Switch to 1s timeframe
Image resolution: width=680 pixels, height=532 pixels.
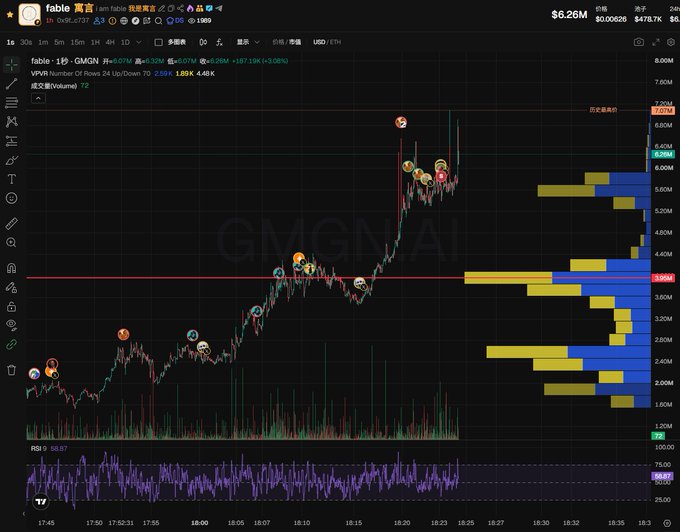pyautogui.click(x=10, y=42)
